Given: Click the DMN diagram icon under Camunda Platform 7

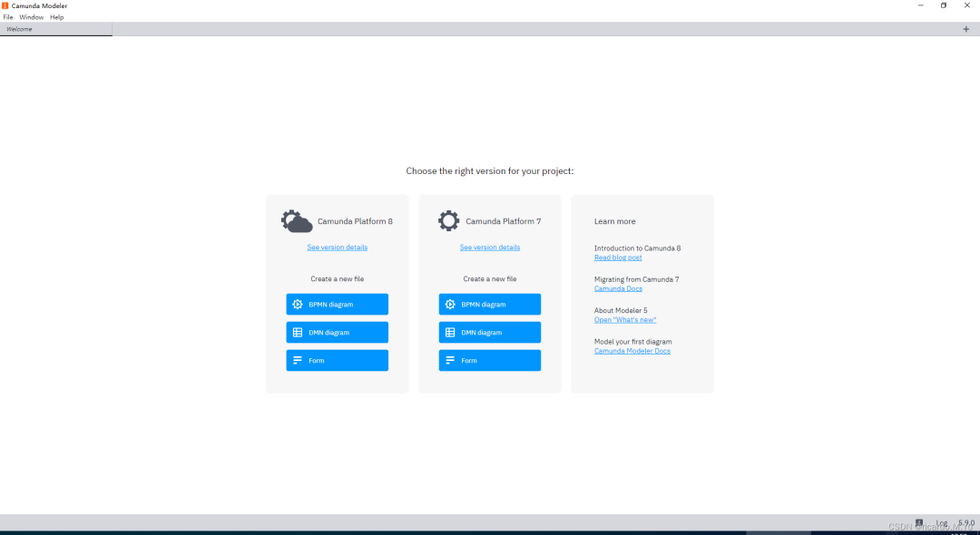Looking at the screenshot, I should [449, 332].
